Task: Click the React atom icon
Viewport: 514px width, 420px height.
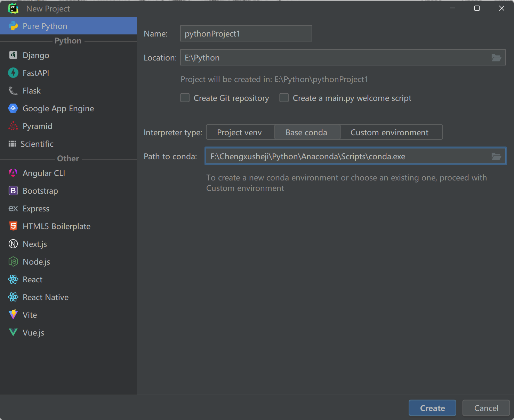Action: point(13,279)
